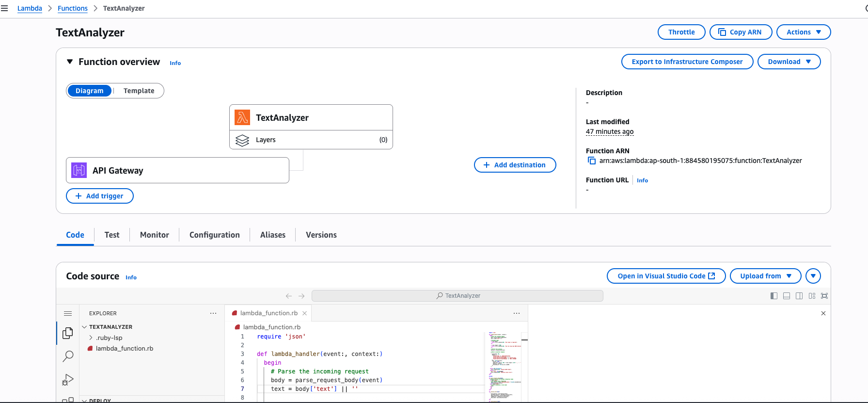
Task: Click the Lambda icon on TextAnalyzer node
Action: [242, 117]
